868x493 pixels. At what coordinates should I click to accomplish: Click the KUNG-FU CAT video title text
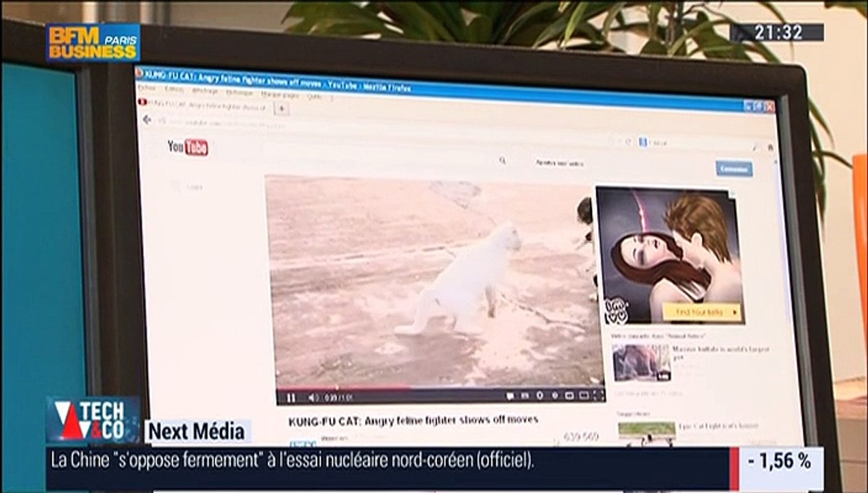pyautogui.click(x=413, y=420)
